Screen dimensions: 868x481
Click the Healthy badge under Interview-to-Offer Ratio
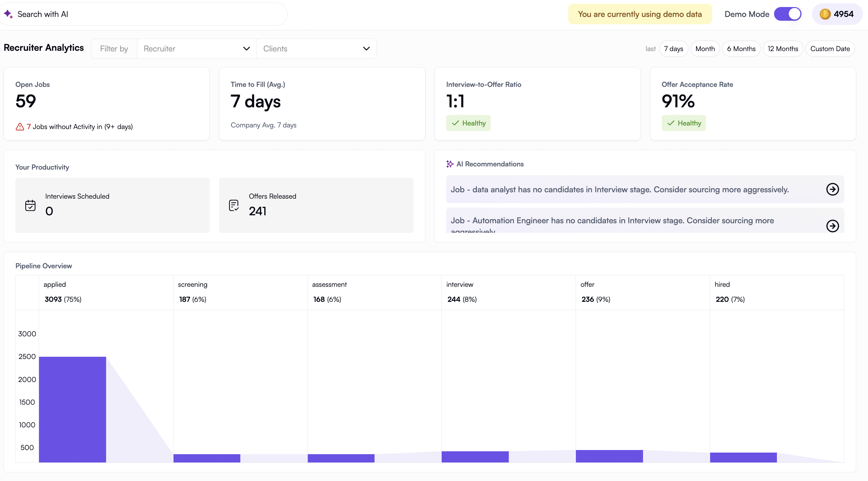coord(469,123)
